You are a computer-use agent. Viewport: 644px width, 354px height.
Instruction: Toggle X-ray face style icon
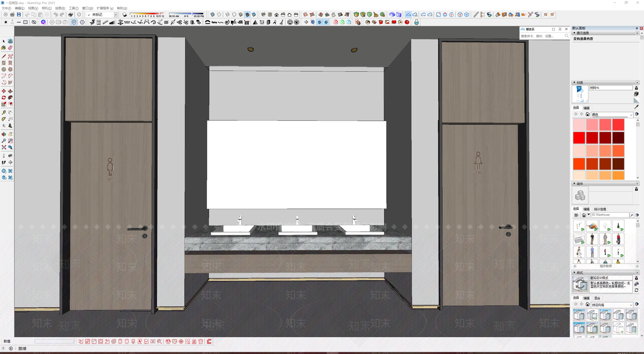click(213, 14)
